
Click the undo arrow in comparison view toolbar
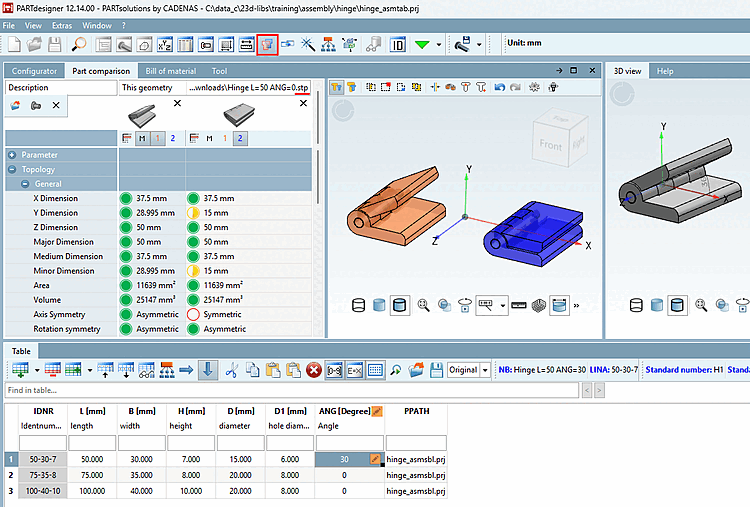click(x=500, y=87)
